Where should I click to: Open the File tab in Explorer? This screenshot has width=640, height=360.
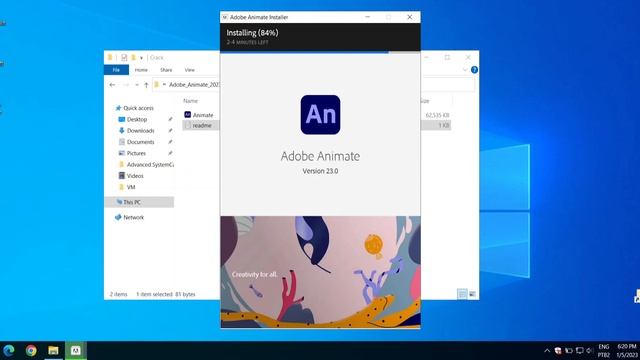(116, 70)
